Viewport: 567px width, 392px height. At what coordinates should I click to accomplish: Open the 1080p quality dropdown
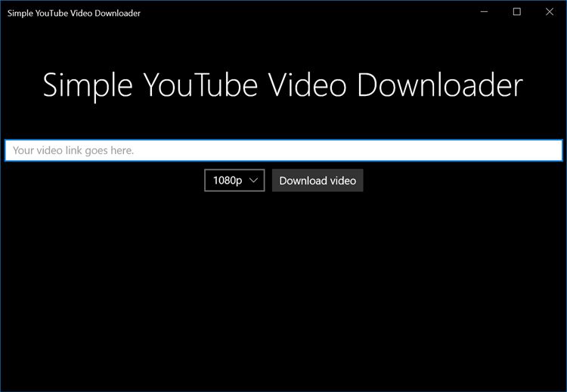(234, 181)
